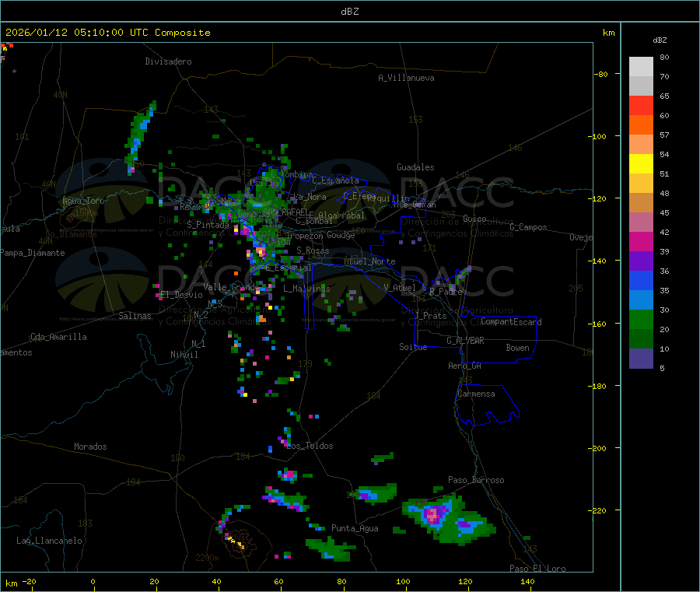
Task: Click the Bowen map label
Action: pos(517,348)
